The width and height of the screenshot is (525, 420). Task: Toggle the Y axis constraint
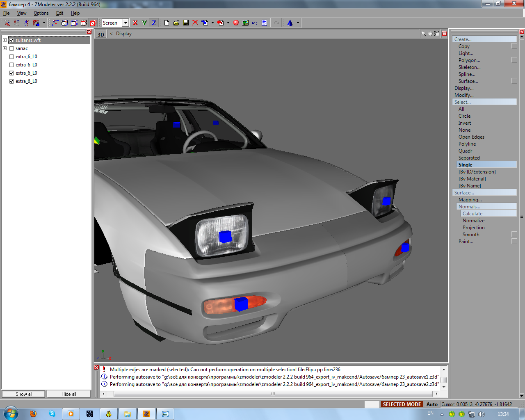[x=144, y=23]
